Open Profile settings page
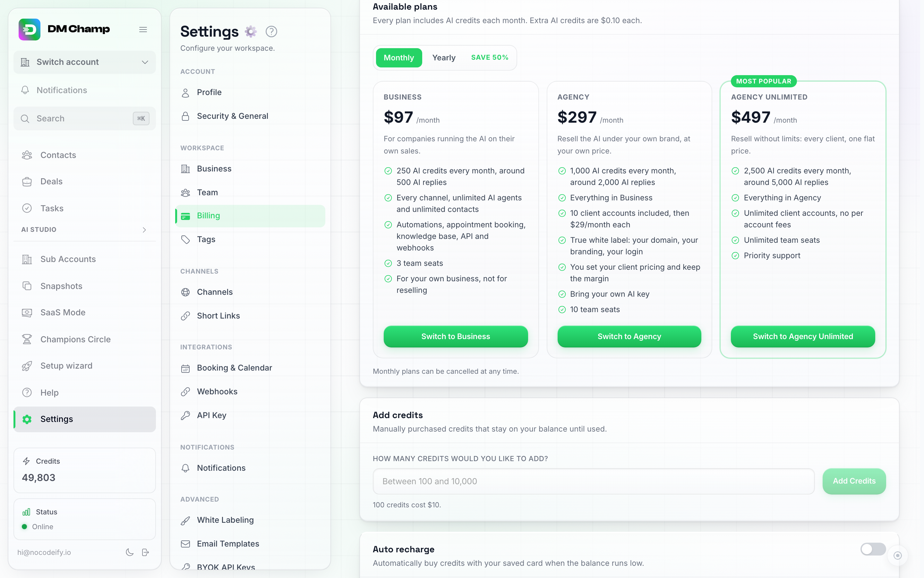The height and width of the screenshot is (578, 924). click(250, 92)
